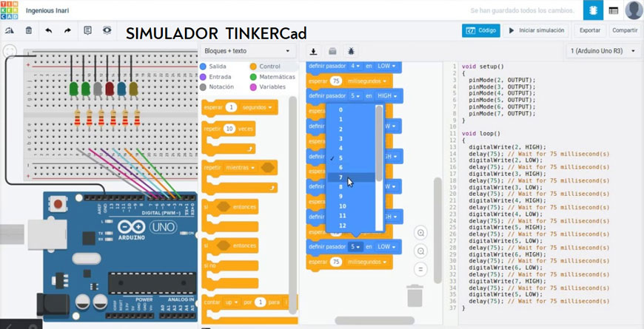
Task: Open the user profile avatar
Action: pyautogui.click(x=634, y=10)
